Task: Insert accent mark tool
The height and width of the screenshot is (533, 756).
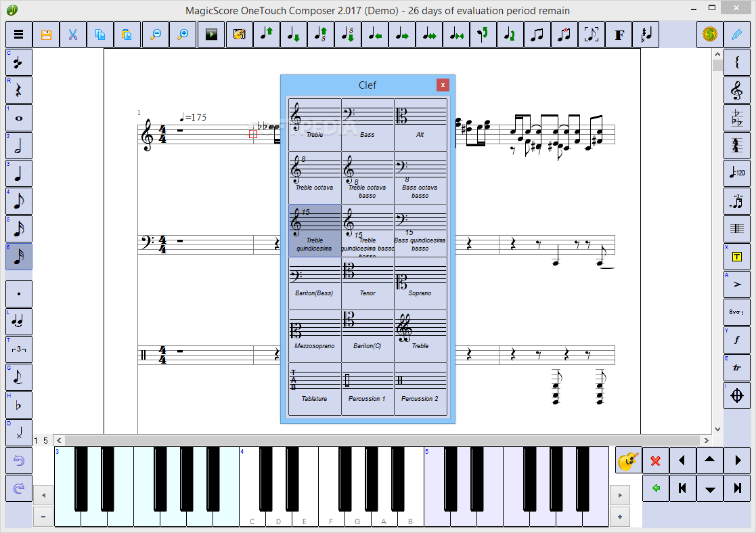Action: point(737,284)
